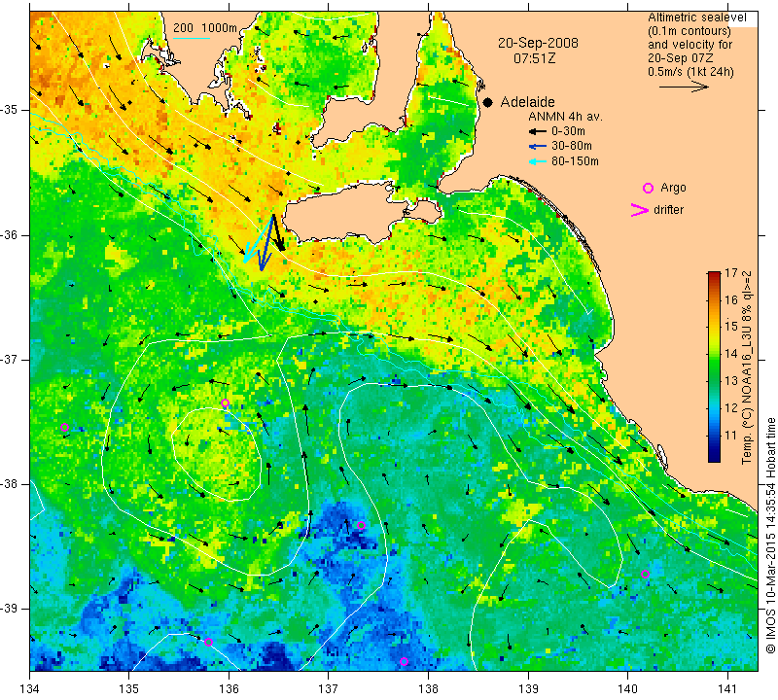Click the Adelaide city marker dot

pyautogui.click(x=488, y=102)
